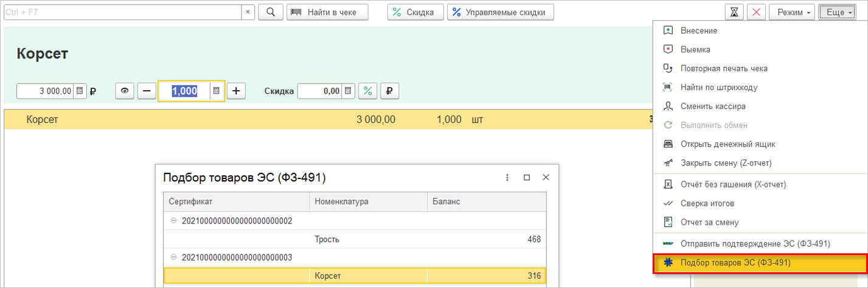Image resolution: width=868 pixels, height=288 pixels.
Task: Apply ruble discount with the ₽ button
Action: 389,91
